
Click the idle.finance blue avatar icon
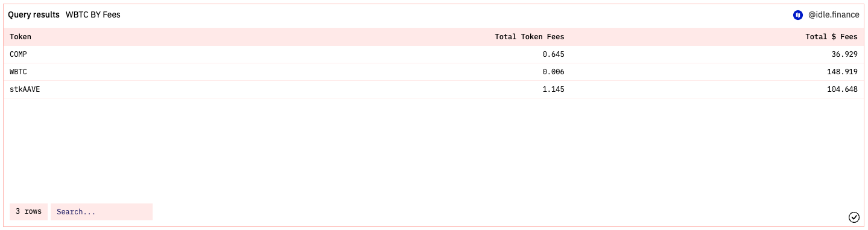tap(797, 14)
